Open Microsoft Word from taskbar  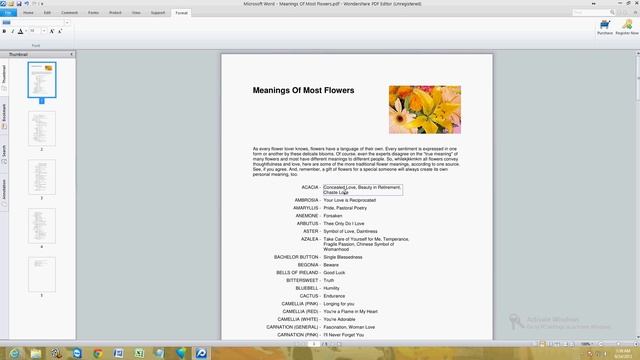pos(118,353)
